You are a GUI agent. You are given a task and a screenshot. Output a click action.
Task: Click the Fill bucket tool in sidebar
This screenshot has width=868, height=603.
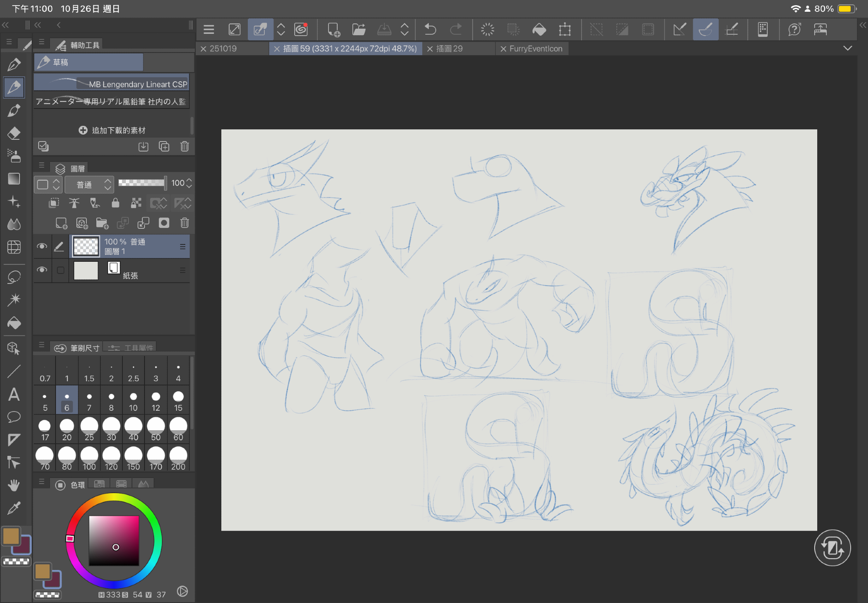[14, 323]
